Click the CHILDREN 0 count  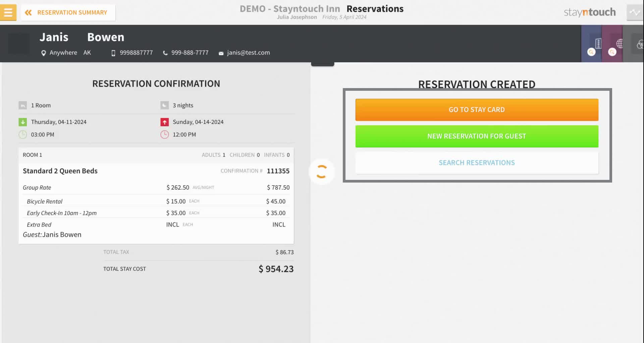coord(245,155)
